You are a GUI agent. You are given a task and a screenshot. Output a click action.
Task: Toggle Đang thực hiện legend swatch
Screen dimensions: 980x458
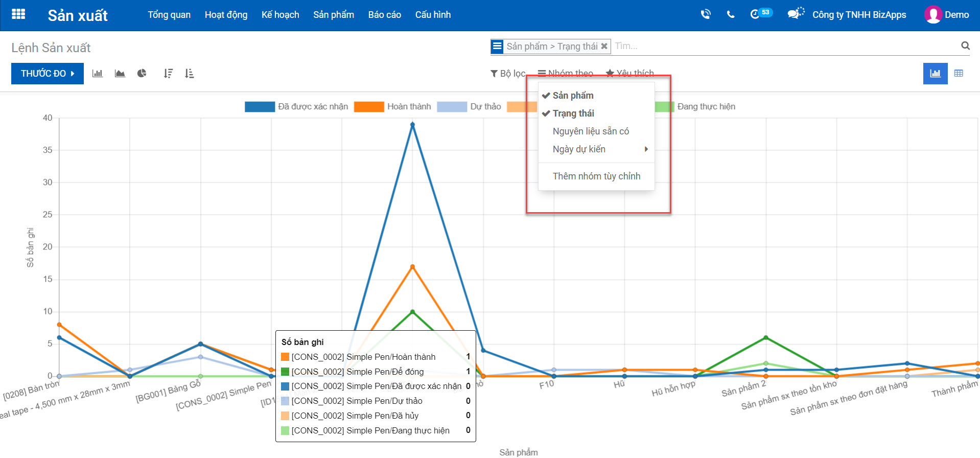coord(664,107)
